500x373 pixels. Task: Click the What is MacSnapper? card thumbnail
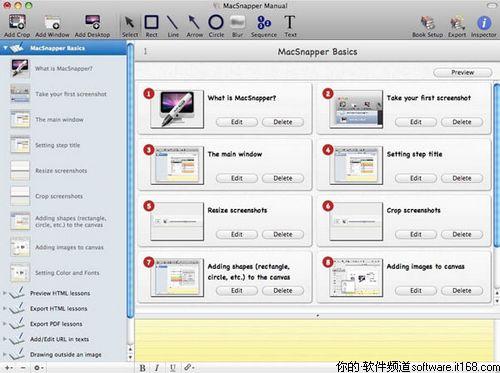177,109
